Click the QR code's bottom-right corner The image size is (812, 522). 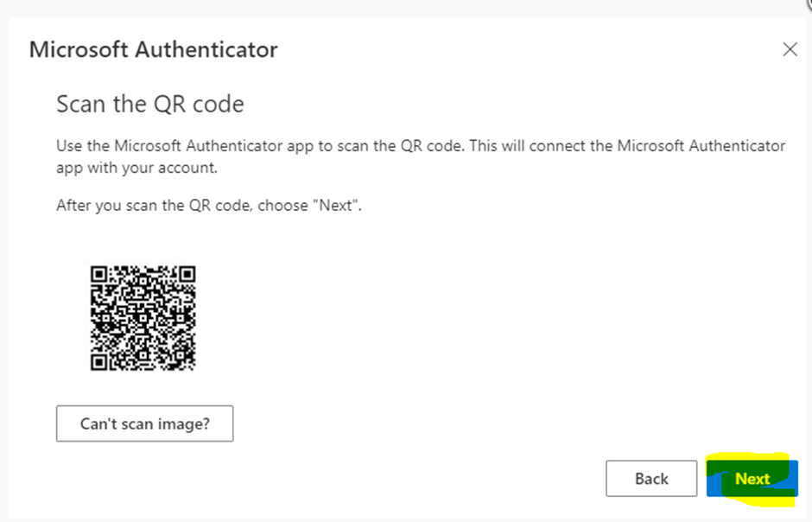coord(192,366)
